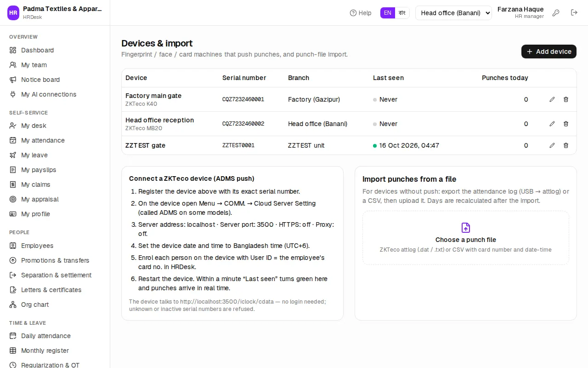This screenshot has width=588, height=368.
Task: Choose a punch file to import
Action: (x=466, y=238)
